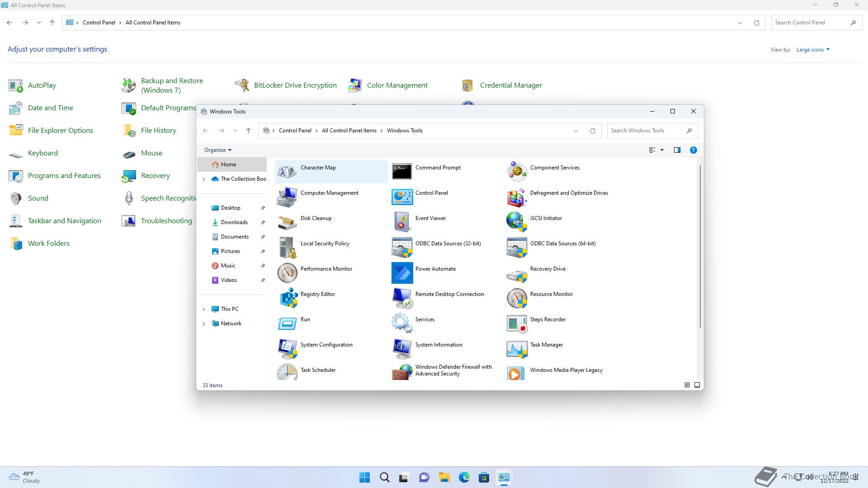Click the Search Control Panel field
The image size is (868, 488).
[x=816, y=23]
